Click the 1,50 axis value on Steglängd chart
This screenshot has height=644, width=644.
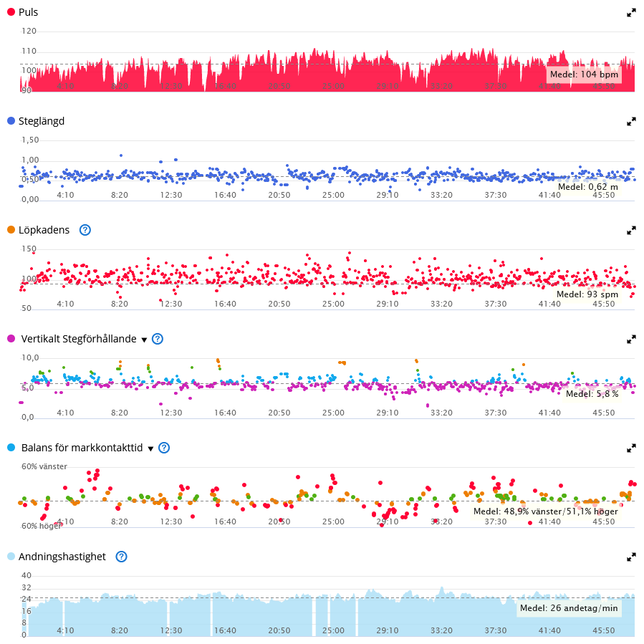click(x=30, y=140)
